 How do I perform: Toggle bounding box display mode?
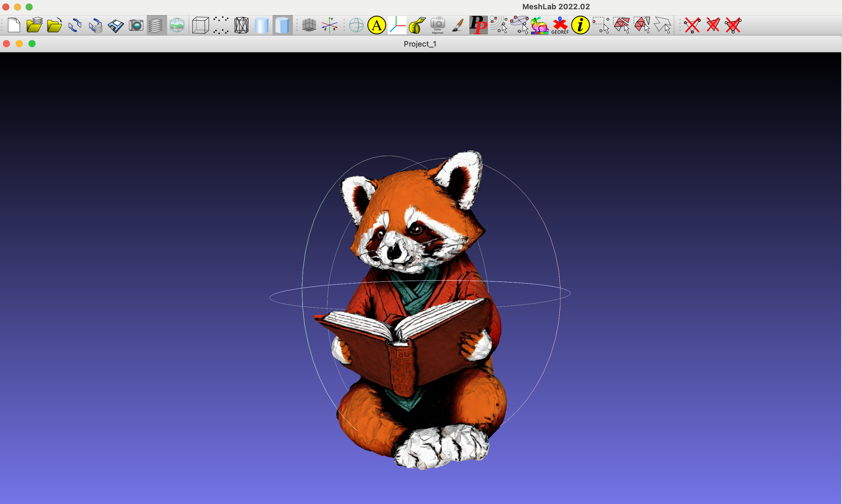[x=201, y=25]
